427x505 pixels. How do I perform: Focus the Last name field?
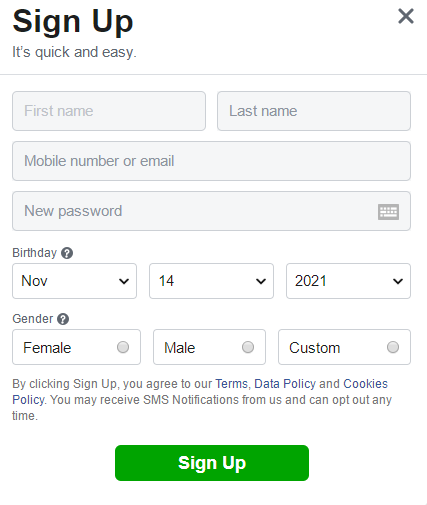(314, 111)
